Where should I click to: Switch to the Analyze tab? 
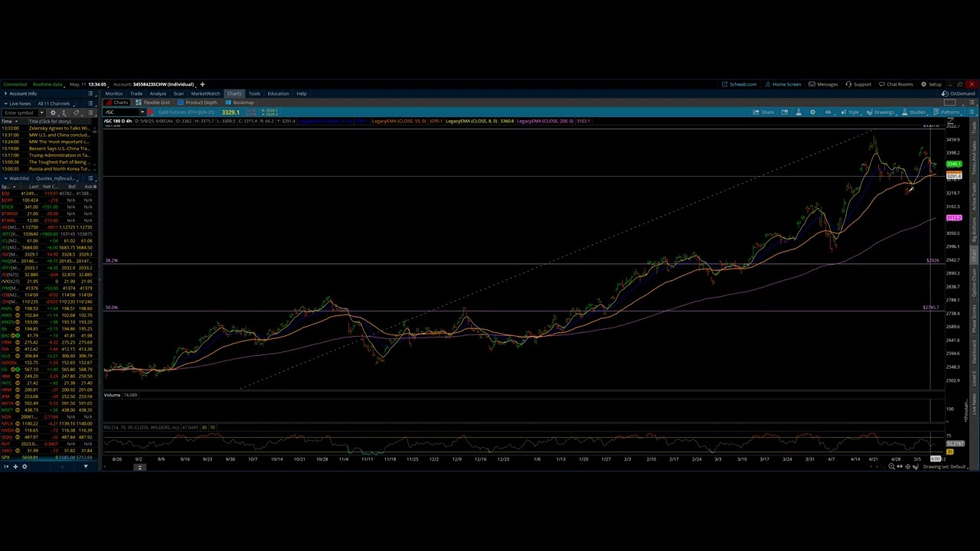pyautogui.click(x=158, y=93)
